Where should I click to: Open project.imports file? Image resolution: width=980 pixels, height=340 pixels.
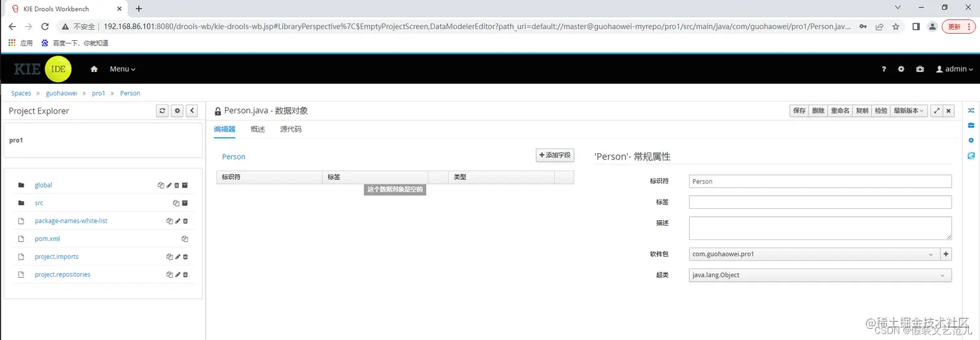pyautogui.click(x=57, y=256)
